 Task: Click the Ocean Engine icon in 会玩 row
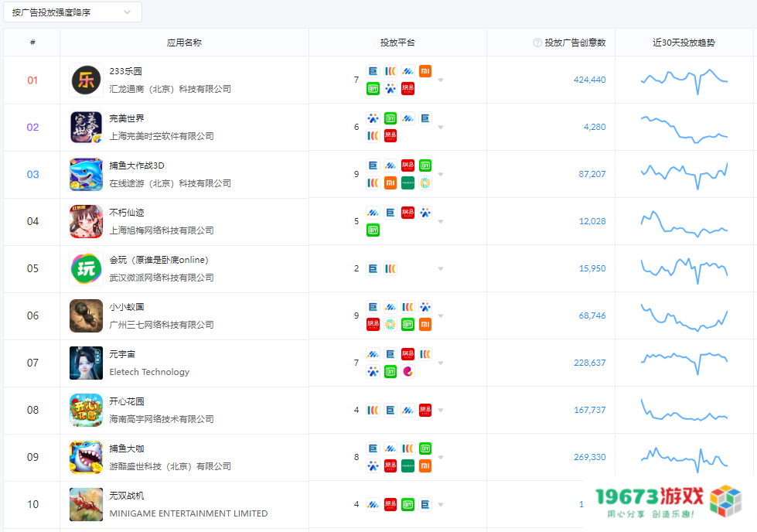point(373,268)
